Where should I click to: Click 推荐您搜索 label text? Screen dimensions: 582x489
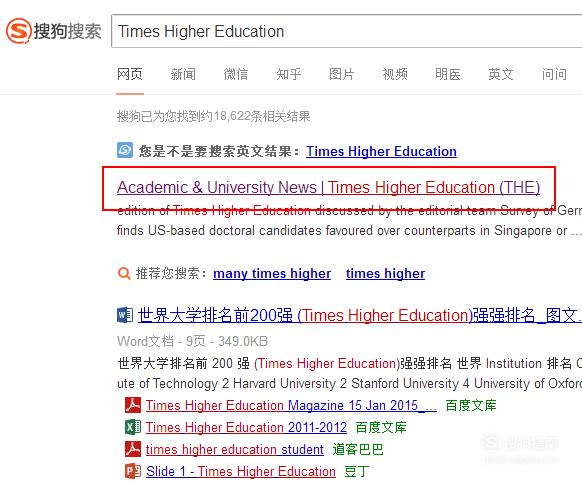pyautogui.click(x=171, y=274)
